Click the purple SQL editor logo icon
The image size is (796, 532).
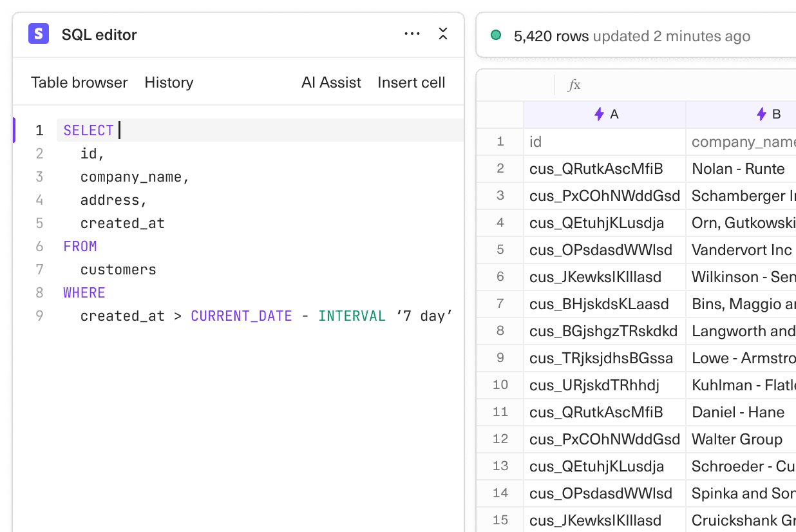(38, 33)
